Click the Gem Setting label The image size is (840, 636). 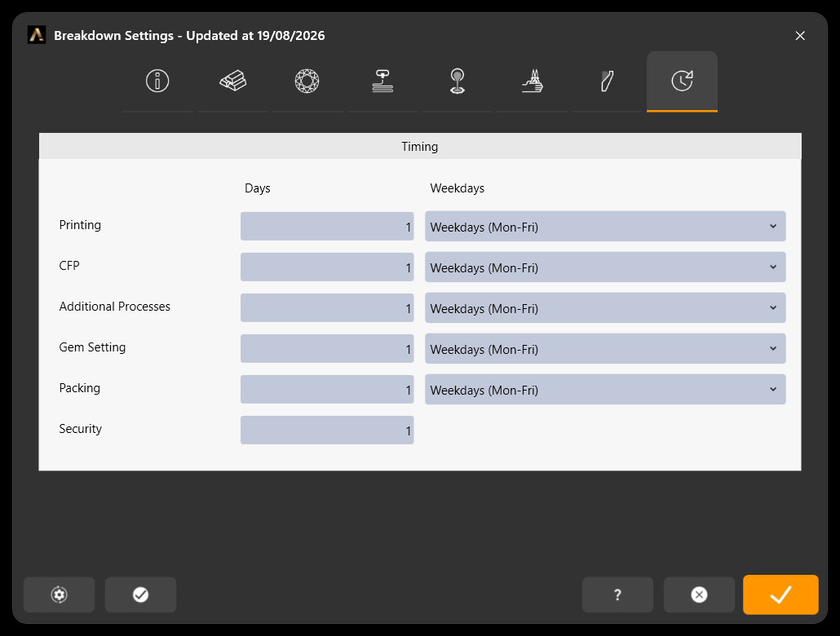(x=92, y=347)
